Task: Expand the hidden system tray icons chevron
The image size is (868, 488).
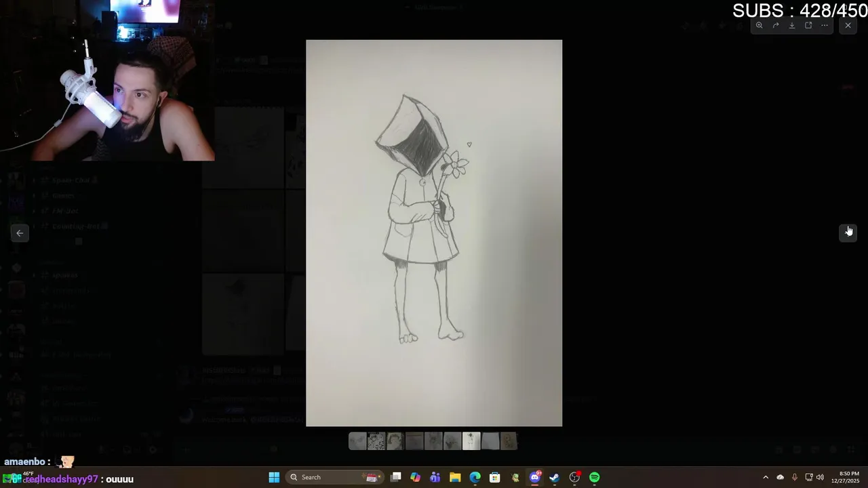Action: [x=766, y=477]
